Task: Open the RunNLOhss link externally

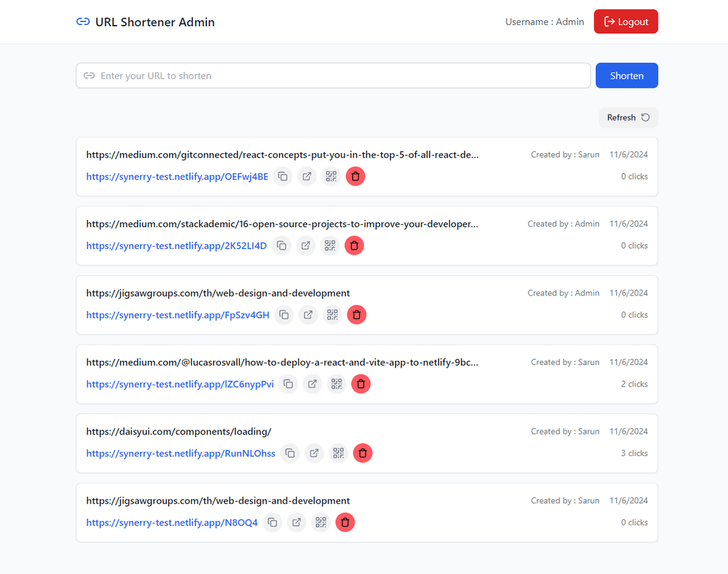Action: tap(314, 453)
